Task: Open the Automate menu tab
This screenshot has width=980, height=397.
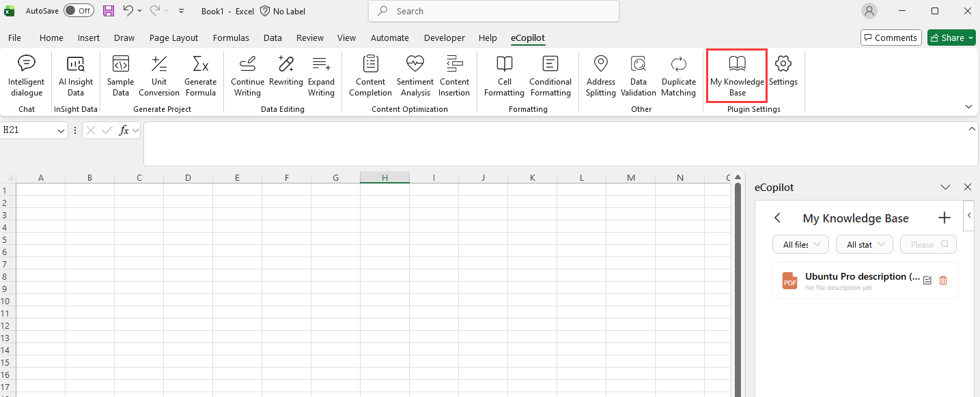Action: click(389, 38)
